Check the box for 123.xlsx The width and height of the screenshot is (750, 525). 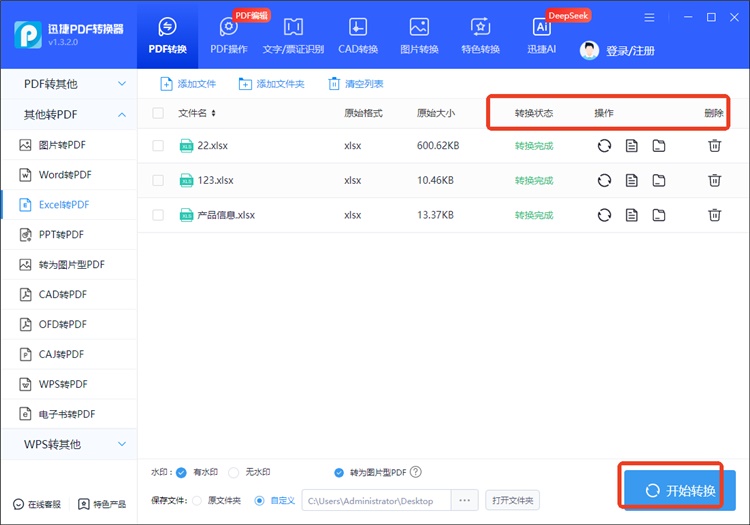158,180
